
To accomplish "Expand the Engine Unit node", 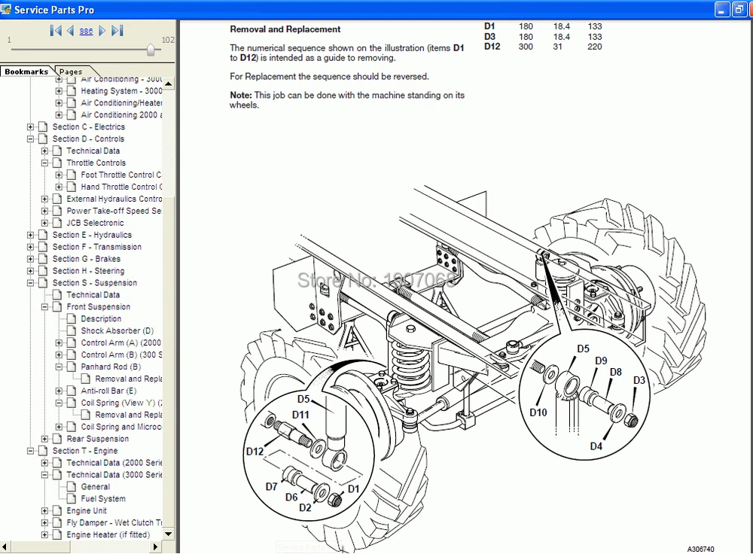I will [45, 511].
